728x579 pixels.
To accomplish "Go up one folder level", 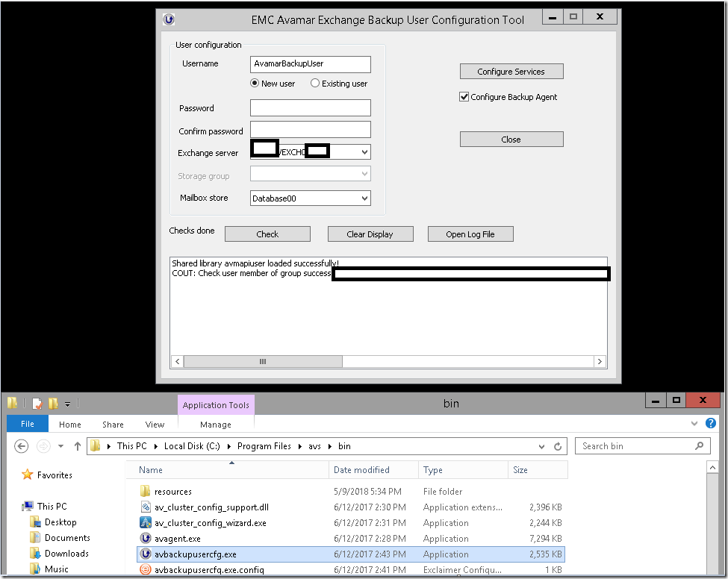I will (78, 446).
